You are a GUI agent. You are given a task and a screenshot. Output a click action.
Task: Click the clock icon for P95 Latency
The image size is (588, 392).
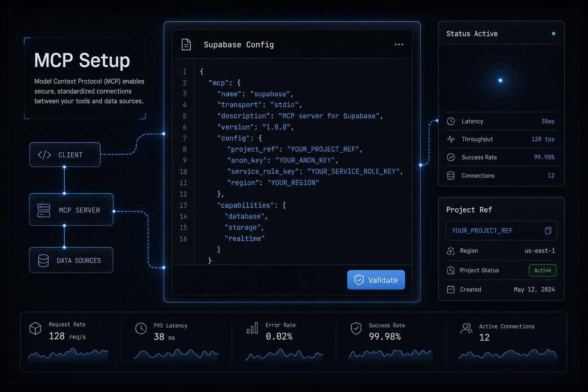click(141, 328)
